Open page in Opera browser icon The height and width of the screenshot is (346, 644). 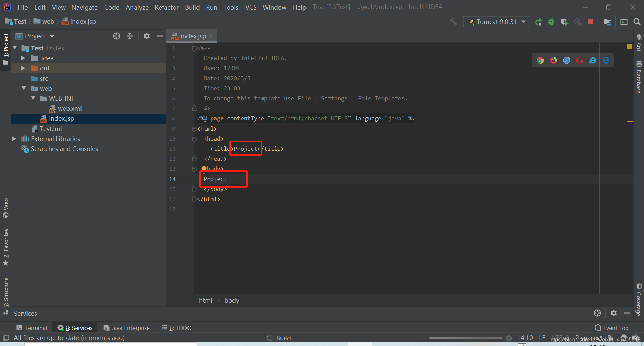pyautogui.click(x=580, y=60)
